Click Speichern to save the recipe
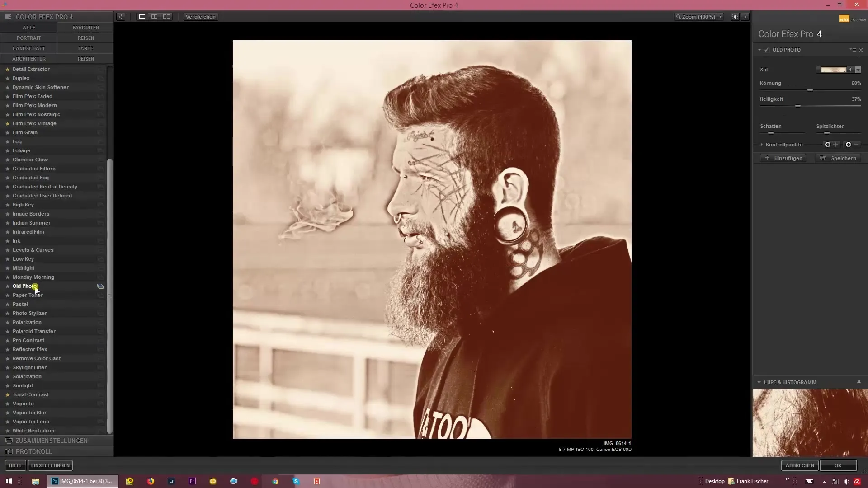868x488 pixels. click(x=839, y=158)
